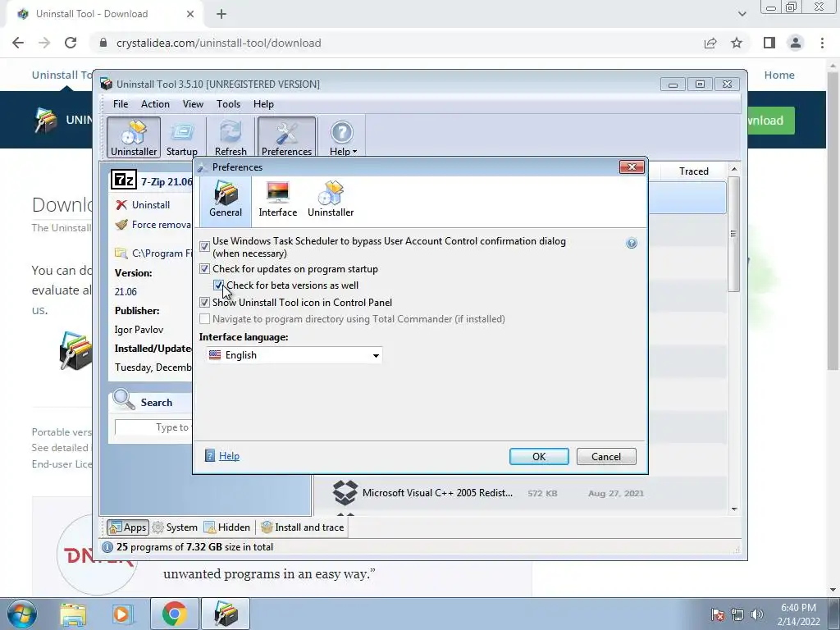Viewport: 840px width, 630px height.
Task: Click the Chrome address bar URL
Action: point(218,43)
